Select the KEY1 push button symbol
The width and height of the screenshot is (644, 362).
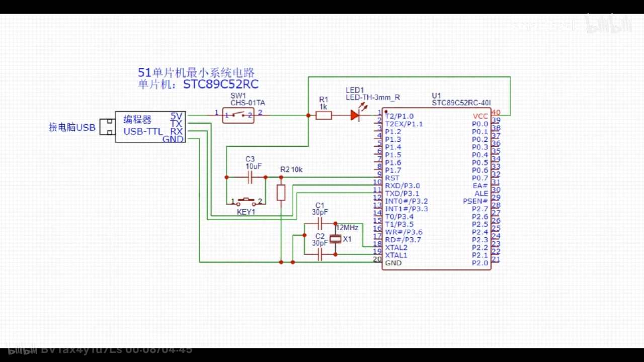coord(246,203)
